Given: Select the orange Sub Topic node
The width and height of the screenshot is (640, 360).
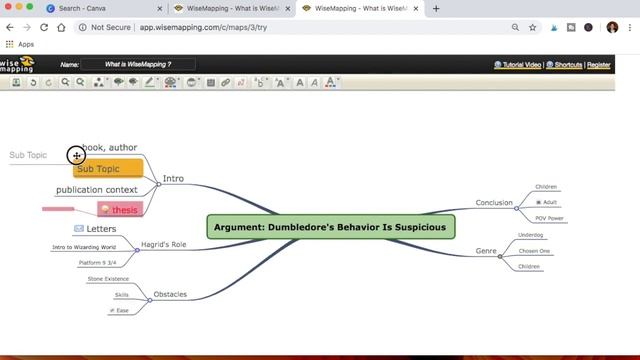Looking at the screenshot, I should point(108,169).
